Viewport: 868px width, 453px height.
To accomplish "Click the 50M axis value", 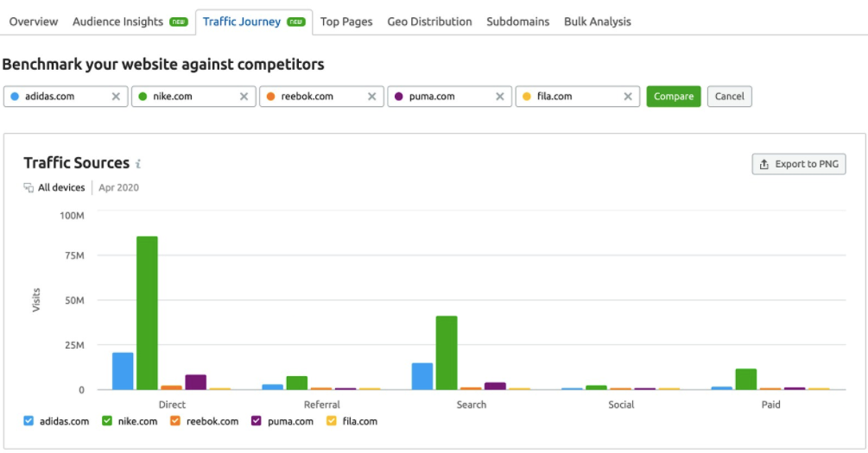I will click(73, 300).
